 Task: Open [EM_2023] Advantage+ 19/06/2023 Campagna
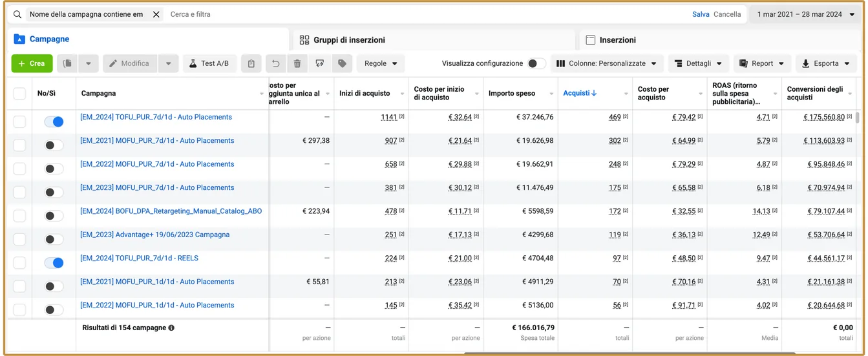pos(154,235)
